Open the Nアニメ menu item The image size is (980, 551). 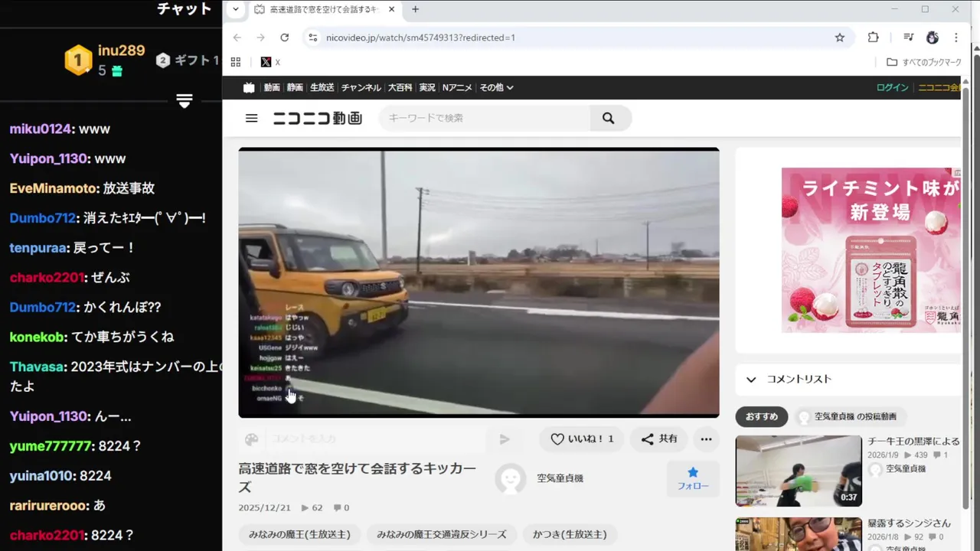point(456,87)
